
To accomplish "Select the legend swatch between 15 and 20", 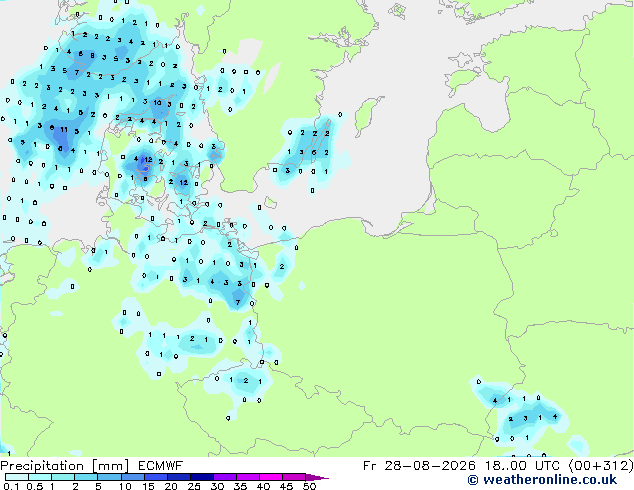I will click(x=156, y=477).
